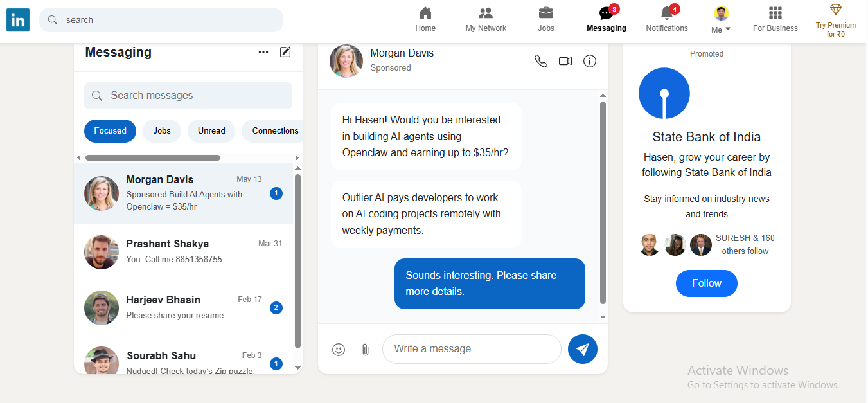Open Prashant Shakya conversation
868x403 pixels.
click(183, 252)
